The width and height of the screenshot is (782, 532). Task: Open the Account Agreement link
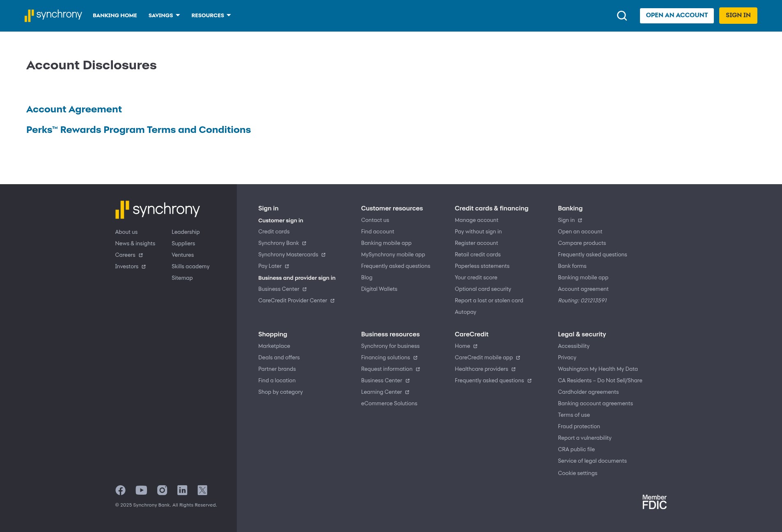tap(74, 110)
